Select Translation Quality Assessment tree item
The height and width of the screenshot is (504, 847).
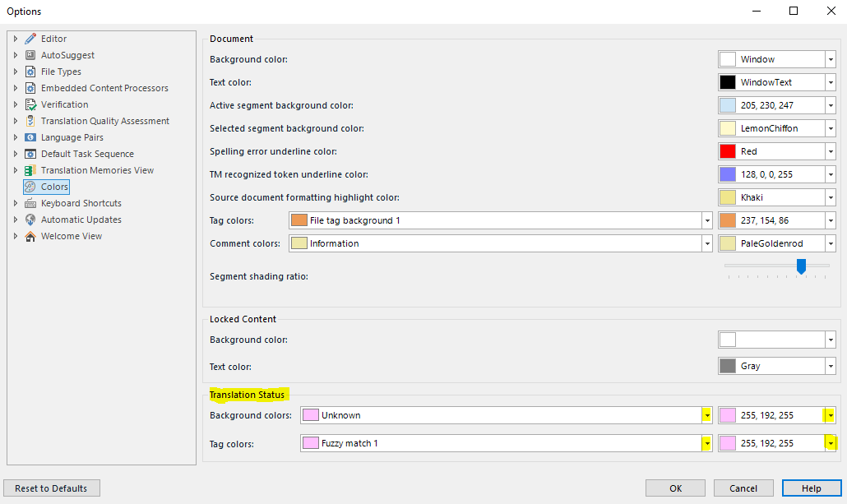[105, 121]
